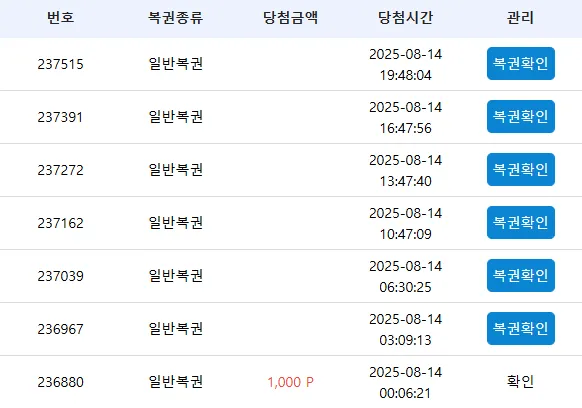
Task: Click the 번호 column header
Action: click(x=61, y=17)
